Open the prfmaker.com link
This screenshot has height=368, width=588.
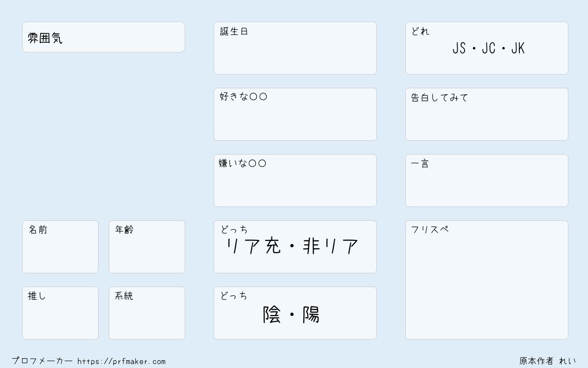pos(122,362)
